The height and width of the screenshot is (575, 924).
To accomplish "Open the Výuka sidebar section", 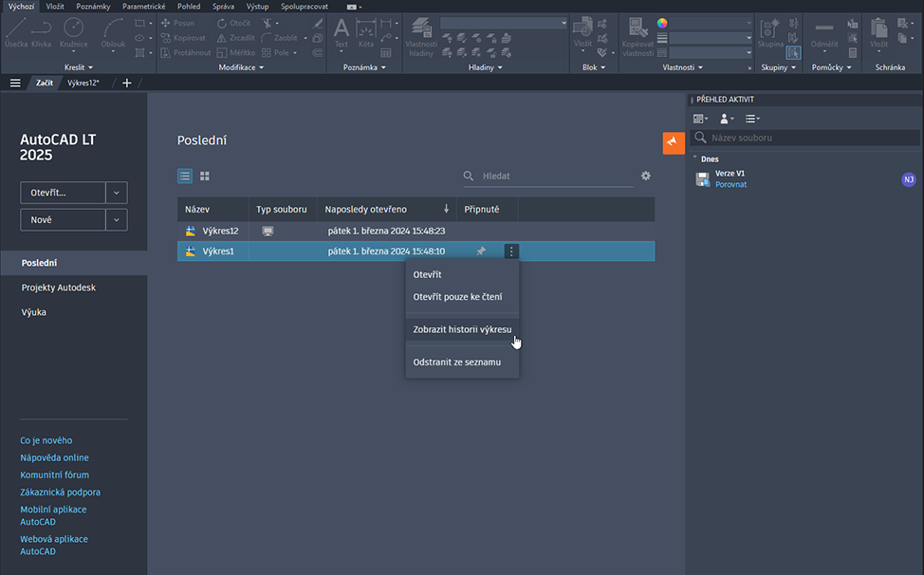I will pos(33,312).
